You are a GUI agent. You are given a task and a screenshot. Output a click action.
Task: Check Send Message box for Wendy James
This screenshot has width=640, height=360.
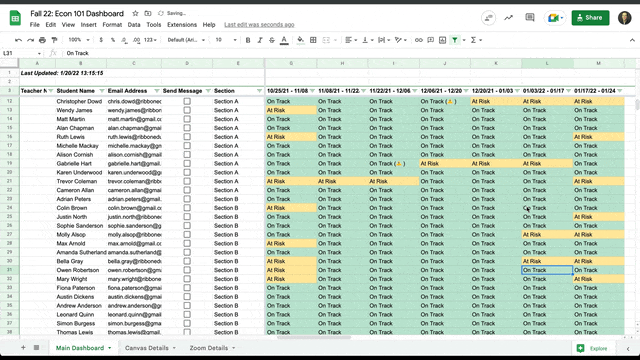click(x=187, y=110)
